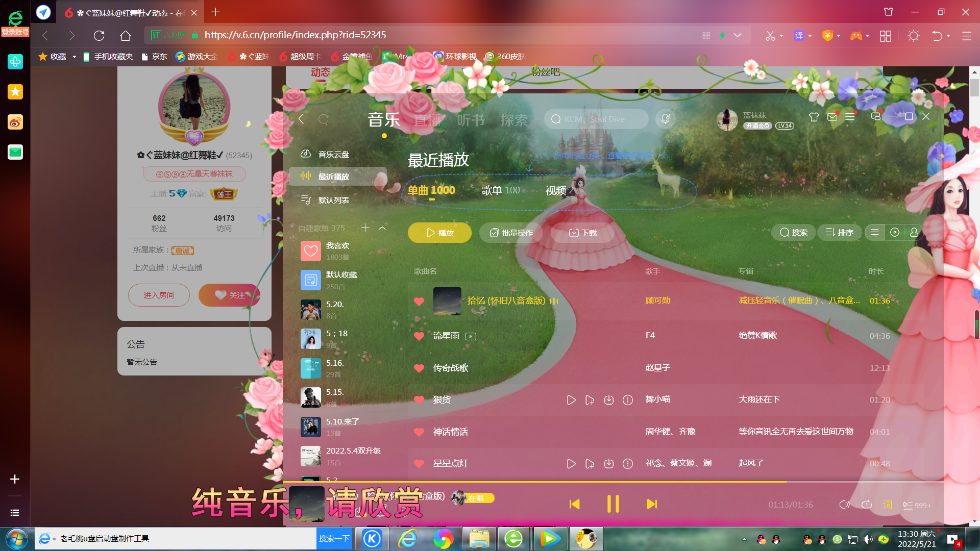Viewport: 980px width, 551px height.
Task: Add a new self-built playlist
Action: pos(365,228)
